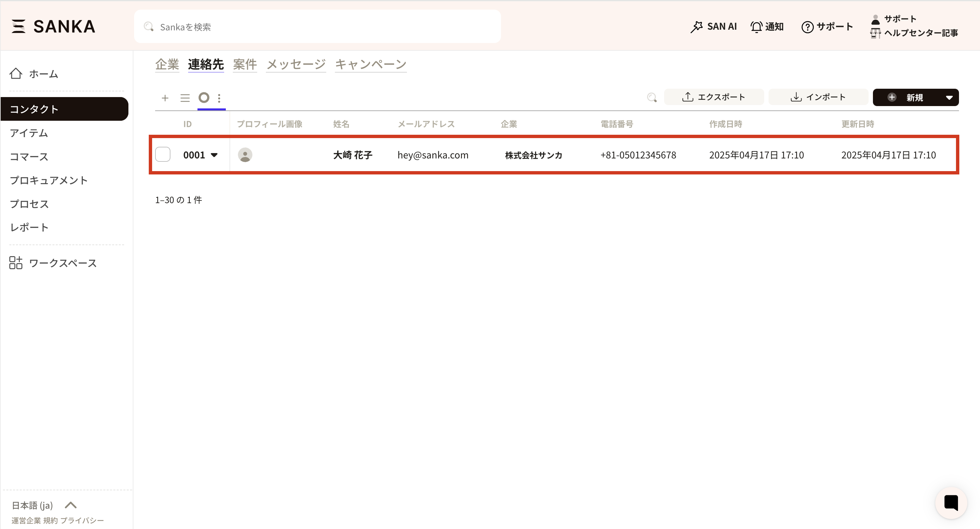Click the SANKA hamburger menu icon
The image size is (980, 529).
[x=18, y=26]
